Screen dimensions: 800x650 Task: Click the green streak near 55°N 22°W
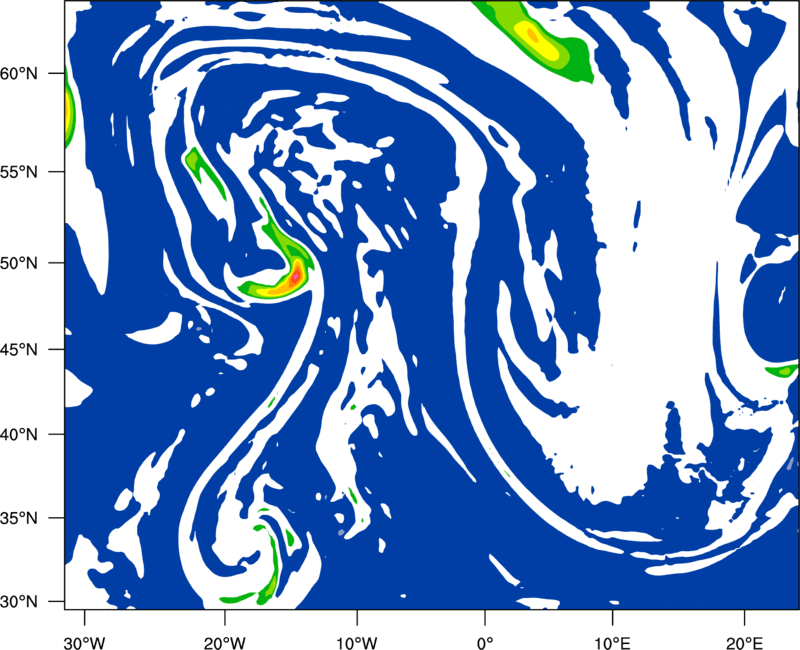pyautogui.click(x=205, y=172)
